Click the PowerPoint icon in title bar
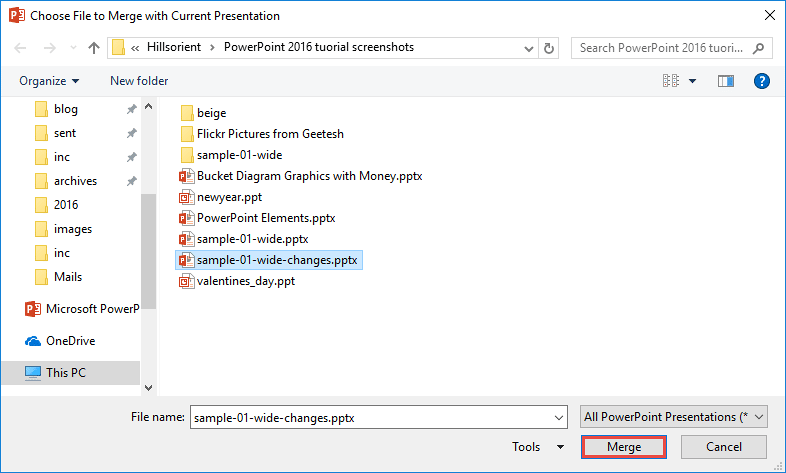This screenshot has height=473, width=786. click(x=17, y=16)
